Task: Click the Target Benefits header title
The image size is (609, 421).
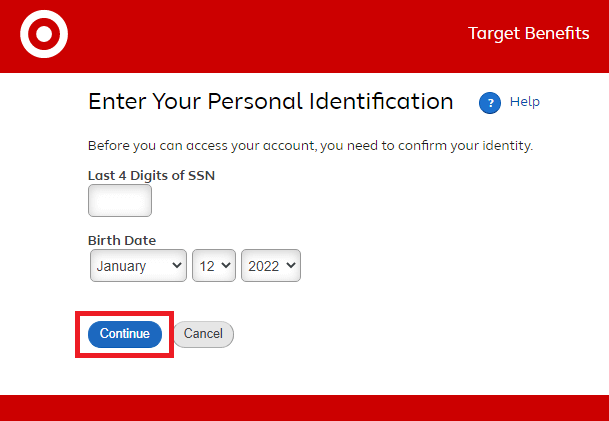Action: tap(528, 34)
